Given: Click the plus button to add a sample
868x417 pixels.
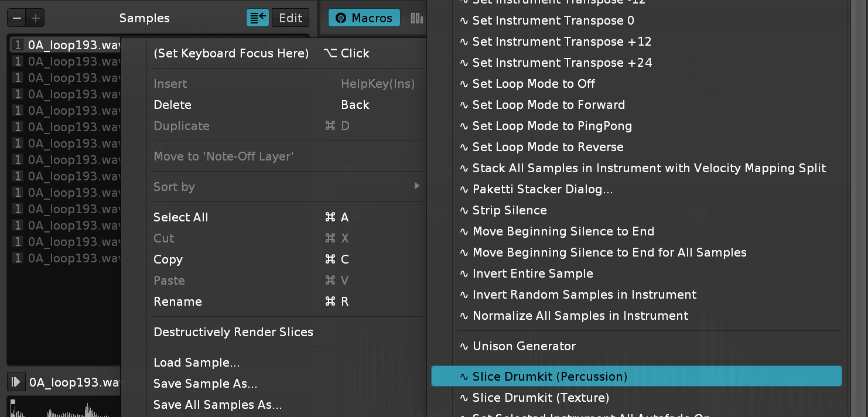Looking at the screenshot, I should coord(36,18).
